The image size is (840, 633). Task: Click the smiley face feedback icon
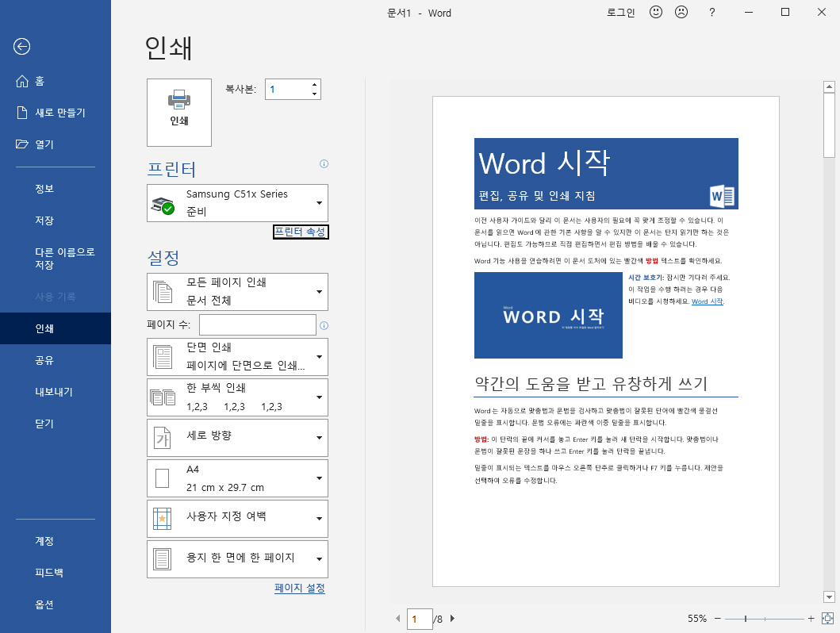pos(656,12)
